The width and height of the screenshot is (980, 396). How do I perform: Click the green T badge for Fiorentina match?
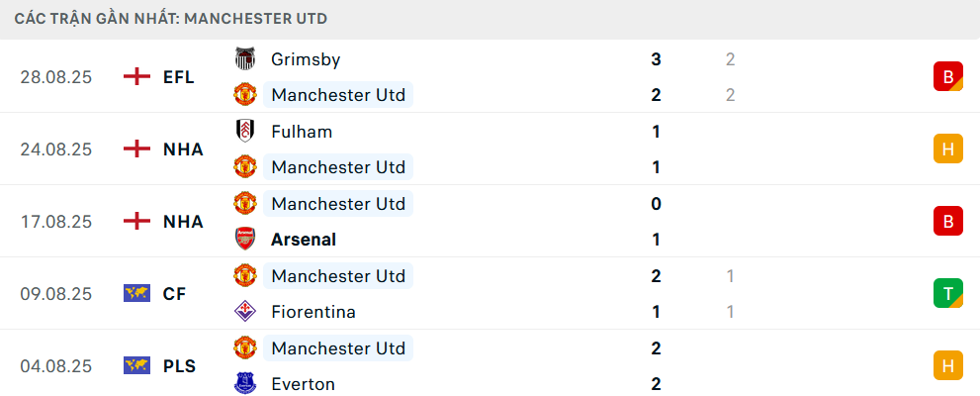[947, 294]
